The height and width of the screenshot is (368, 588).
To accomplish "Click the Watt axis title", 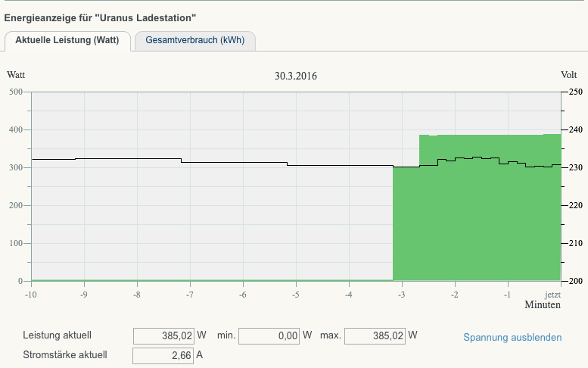I will tap(16, 75).
